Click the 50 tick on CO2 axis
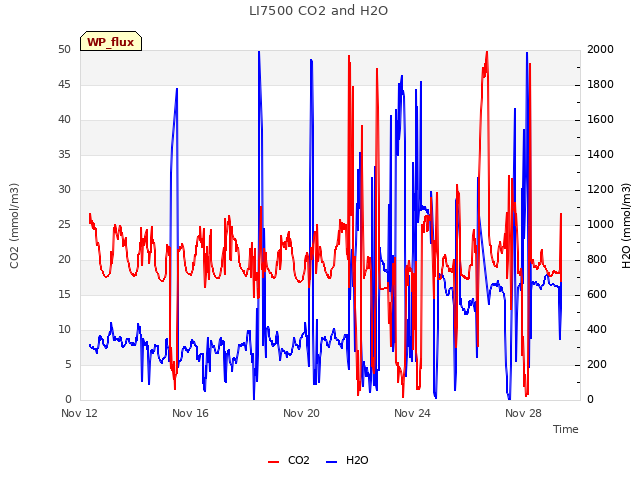This screenshot has width=640, height=480. pyautogui.click(x=64, y=49)
